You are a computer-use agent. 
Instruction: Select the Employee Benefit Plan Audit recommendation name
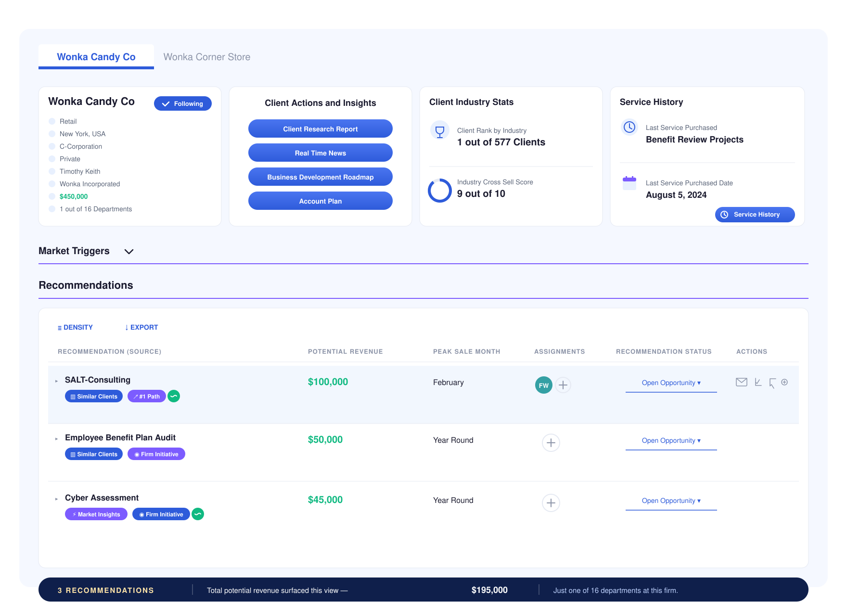[120, 437]
